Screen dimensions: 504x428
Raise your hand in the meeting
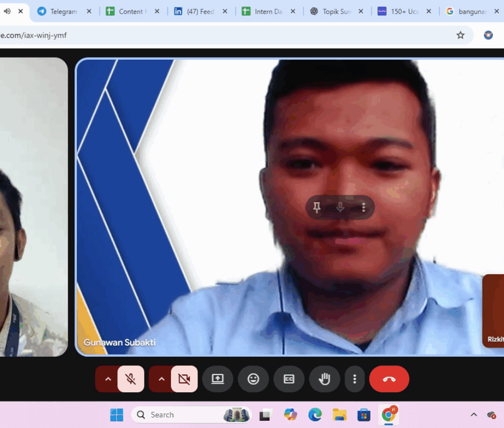(x=324, y=379)
